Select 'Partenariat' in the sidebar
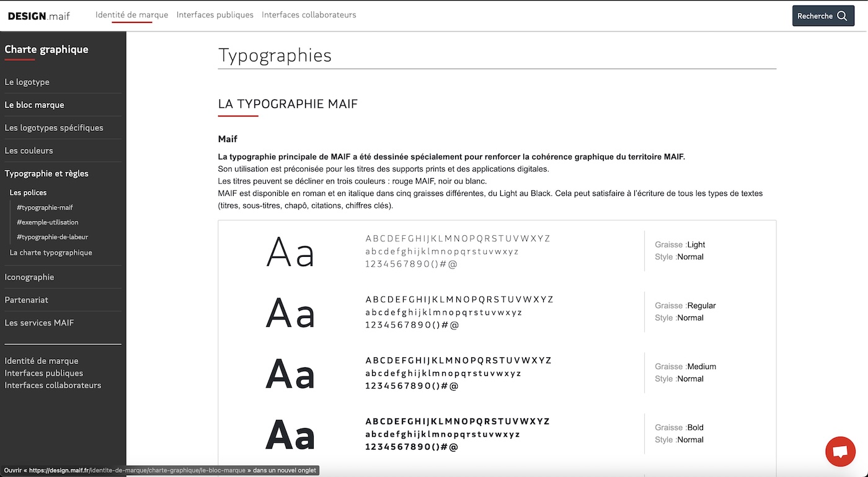 [x=25, y=300]
